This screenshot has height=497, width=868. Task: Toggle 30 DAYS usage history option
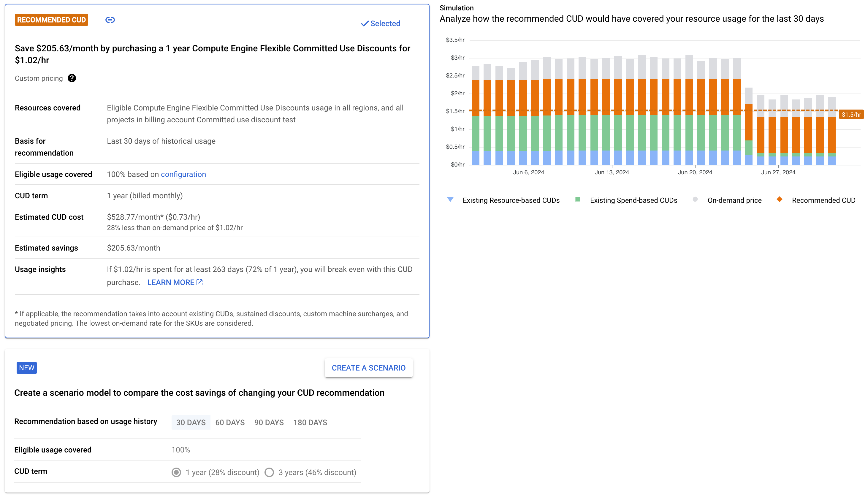coord(191,422)
